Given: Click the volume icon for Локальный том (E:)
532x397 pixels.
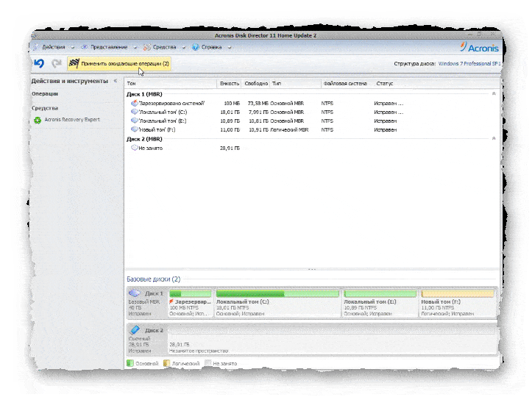Looking at the screenshot, I should (x=135, y=121).
